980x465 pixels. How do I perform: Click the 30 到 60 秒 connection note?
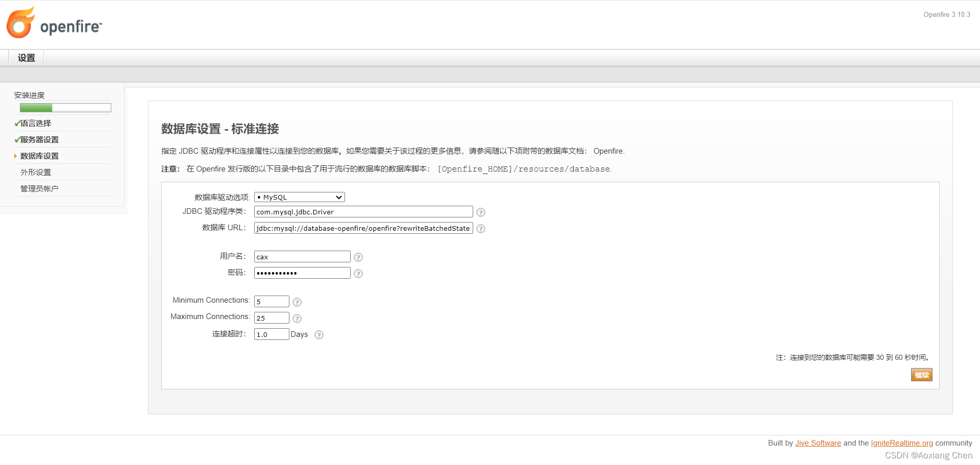point(852,357)
